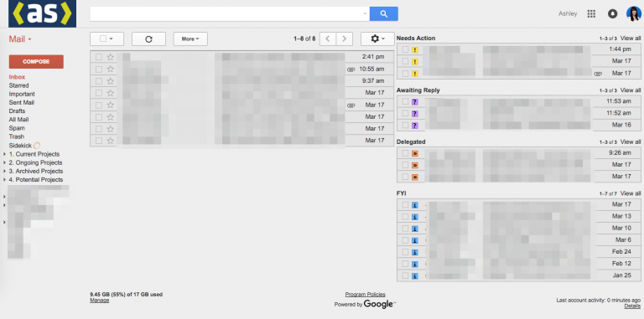The width and height of the screenshot is (644, 319).
Task: View all Delegated emails
Action: (631, 141)
